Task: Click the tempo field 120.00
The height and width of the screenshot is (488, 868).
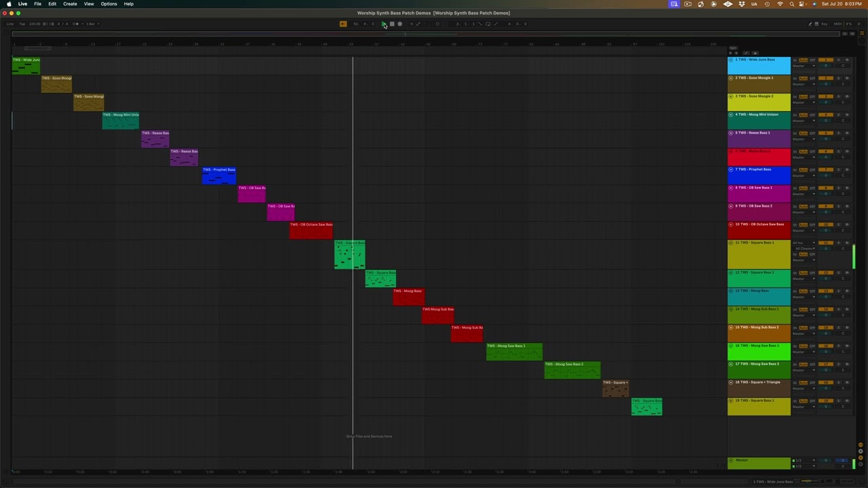Action: click(x=34, y=24)
